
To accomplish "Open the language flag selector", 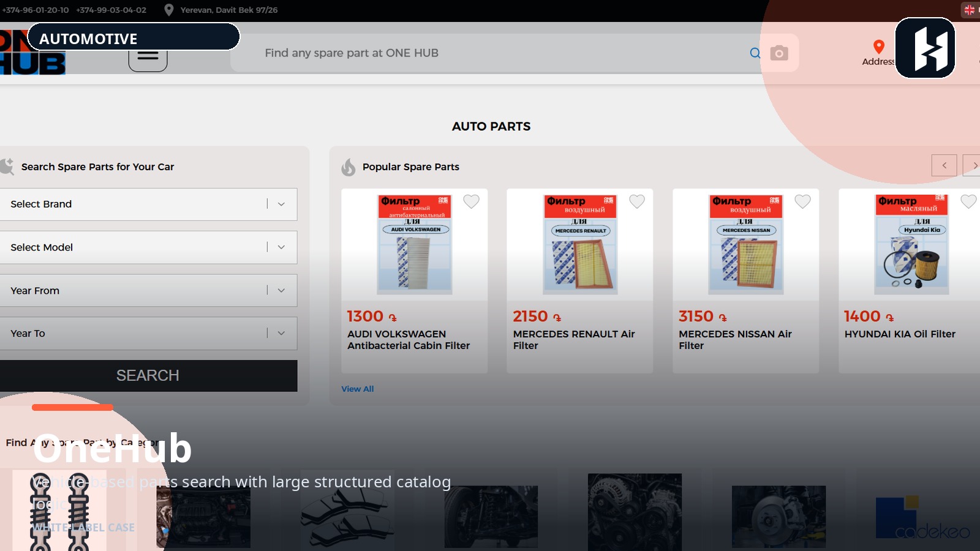I will click(x=970, y=10).
